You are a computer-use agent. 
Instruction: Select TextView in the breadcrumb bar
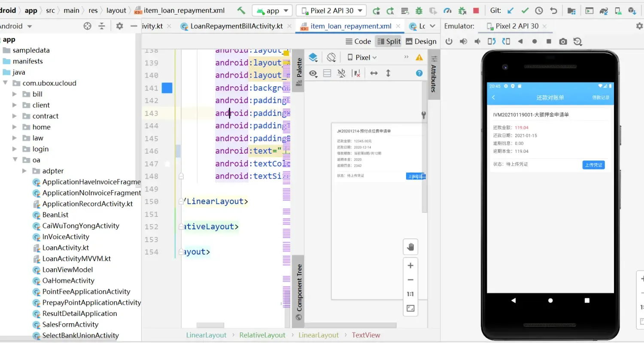[365, 335]
